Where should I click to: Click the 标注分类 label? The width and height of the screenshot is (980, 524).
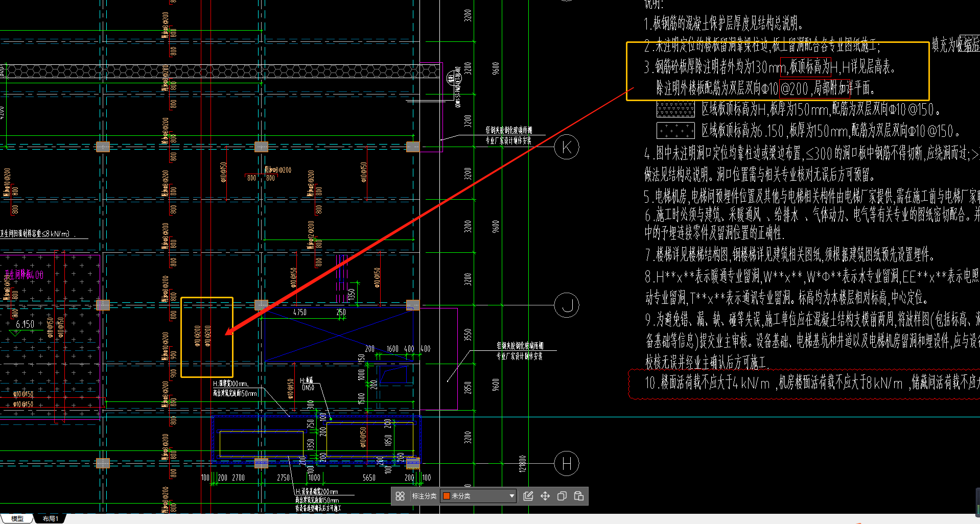pos(424,496)
